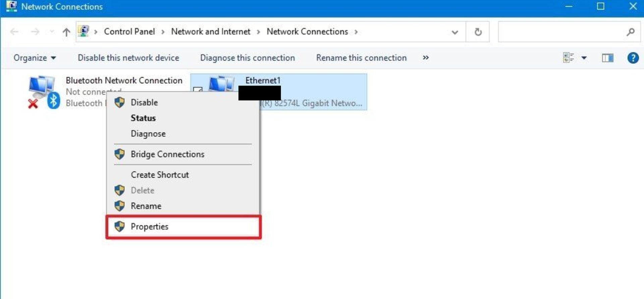Change your view icon
Viewport: 644px width, 299px height.
point(569,58)
